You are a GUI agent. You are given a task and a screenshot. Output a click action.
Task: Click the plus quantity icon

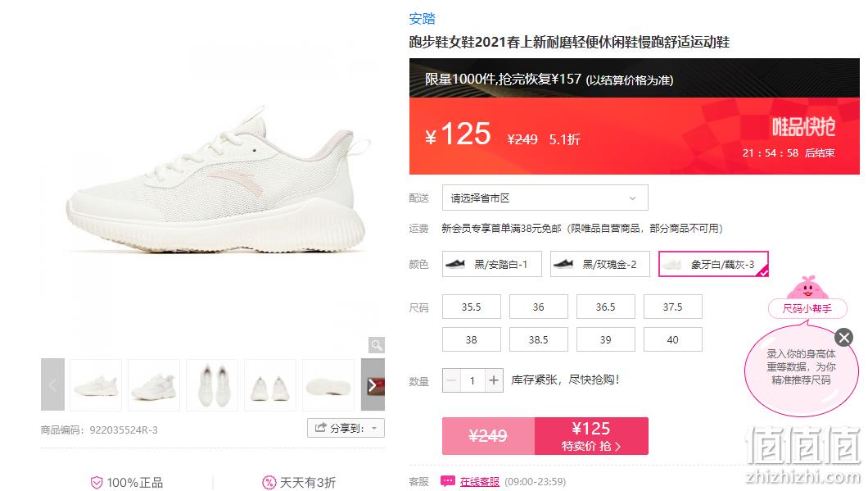pyautogui.click(x=493, y=380)
